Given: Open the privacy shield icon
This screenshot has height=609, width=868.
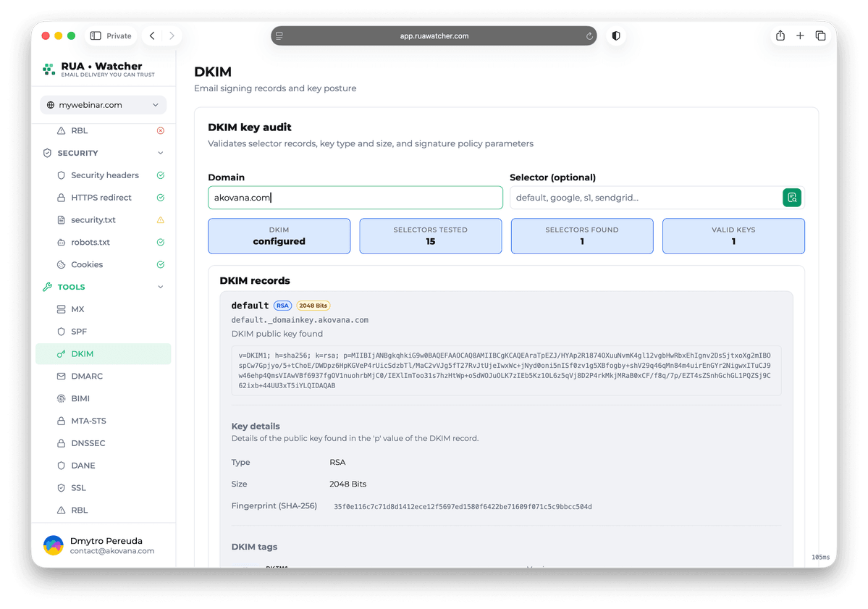Looking at the screenshot, I should [x=615, y=36].
